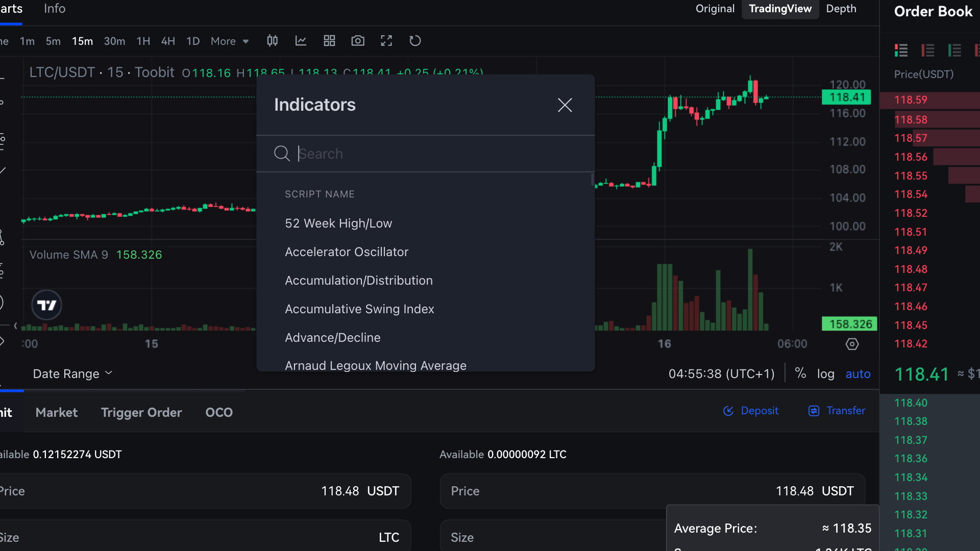Click the Transfer icon

tap(814, 411)
